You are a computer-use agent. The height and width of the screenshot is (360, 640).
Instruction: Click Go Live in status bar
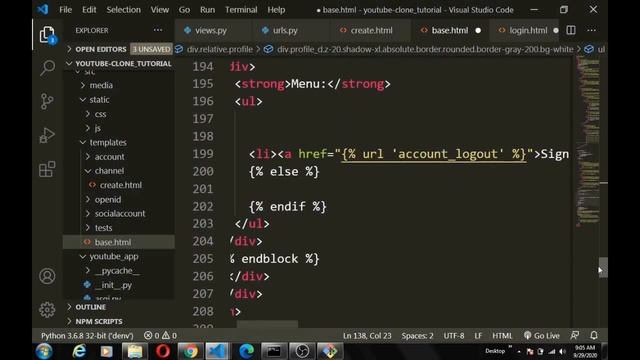pos(542,336)
